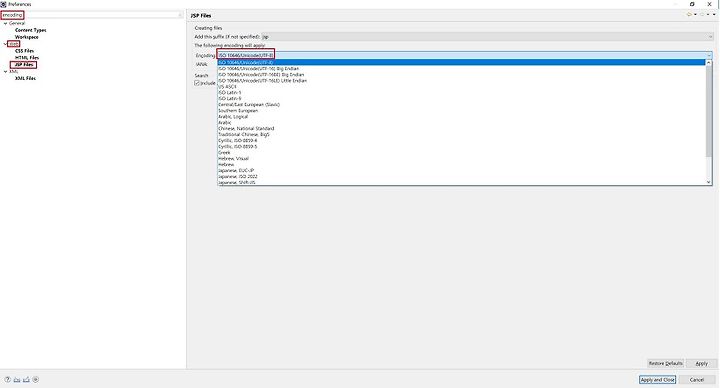Screen dimensions: 720x388
Task: Open the Help icon in bottom bar
Action: [7, 380]
